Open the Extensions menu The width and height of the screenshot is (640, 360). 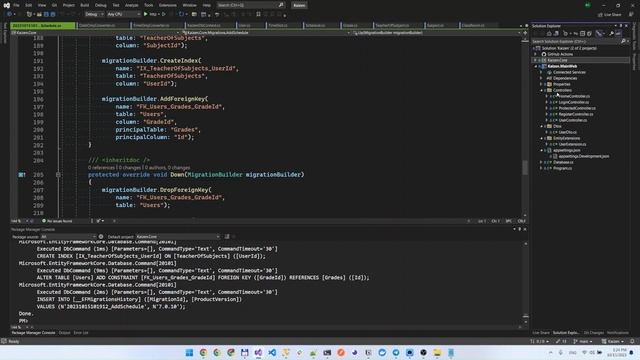[168, 5]
